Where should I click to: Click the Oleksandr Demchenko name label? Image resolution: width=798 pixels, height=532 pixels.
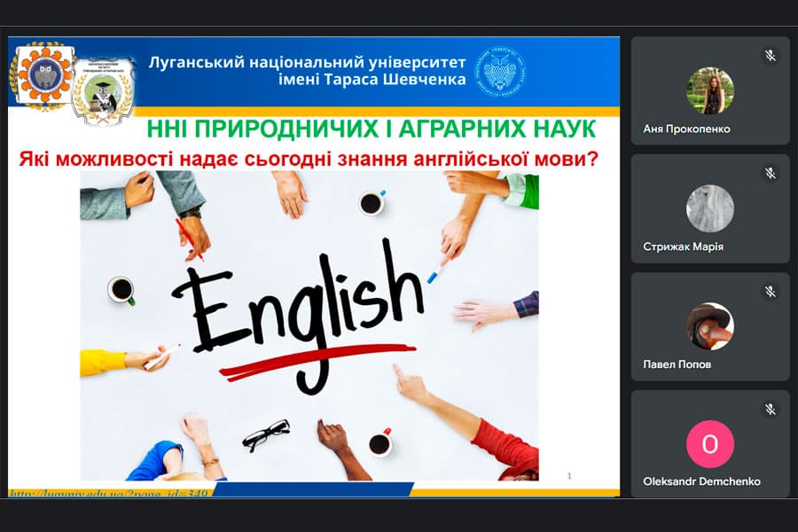tap(701, 481)
